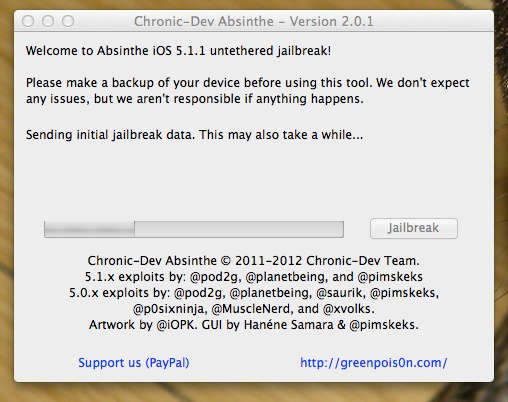This screenshot has width=508, height=402.
Task: Close the Absinthe window
Action: pyautogui.click(x=28, y=21)
